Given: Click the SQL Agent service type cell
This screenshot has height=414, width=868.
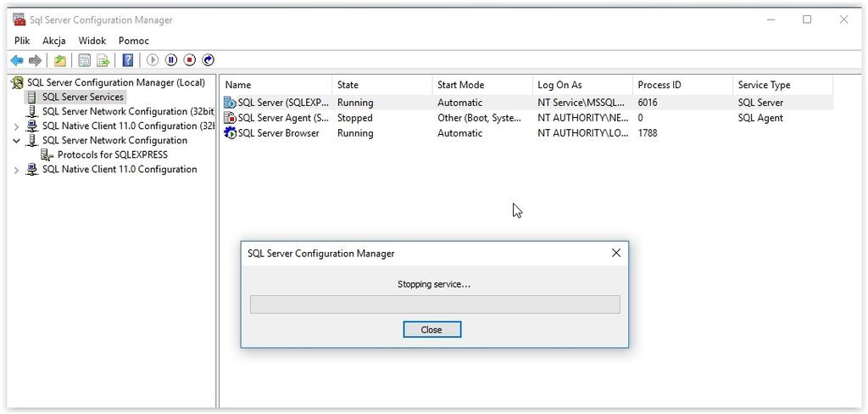Looking at the screenshot, I should [x=760, y=117].
